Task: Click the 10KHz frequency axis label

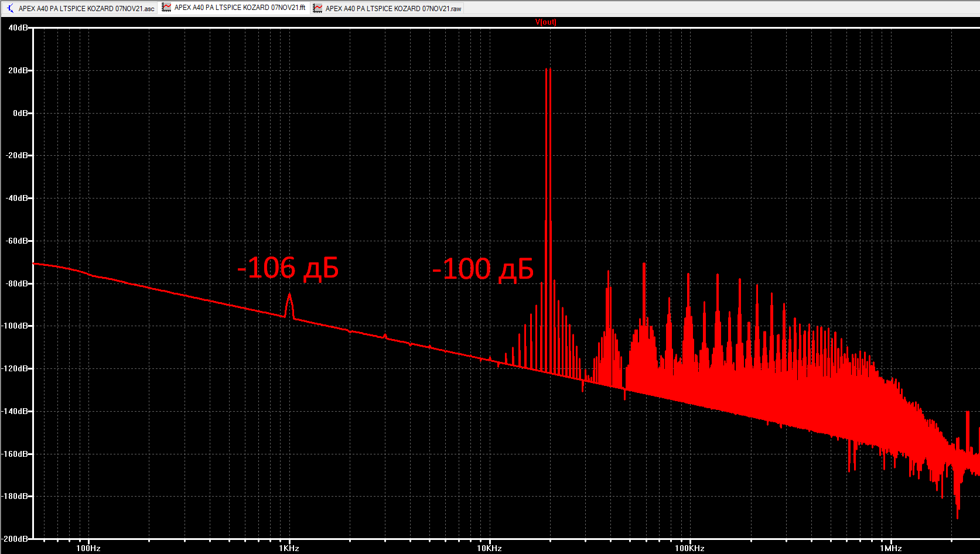Action: pyautogui.click(x=489, y=548)
